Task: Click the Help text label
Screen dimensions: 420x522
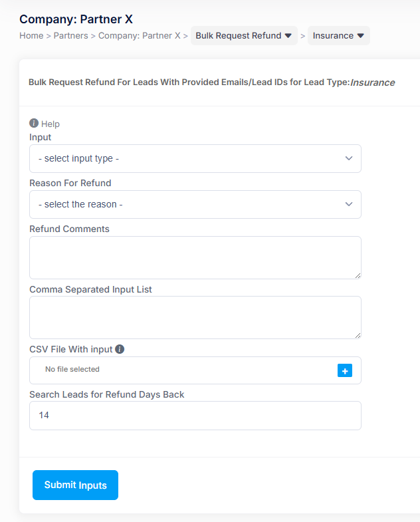Action: tap(51, 124)
